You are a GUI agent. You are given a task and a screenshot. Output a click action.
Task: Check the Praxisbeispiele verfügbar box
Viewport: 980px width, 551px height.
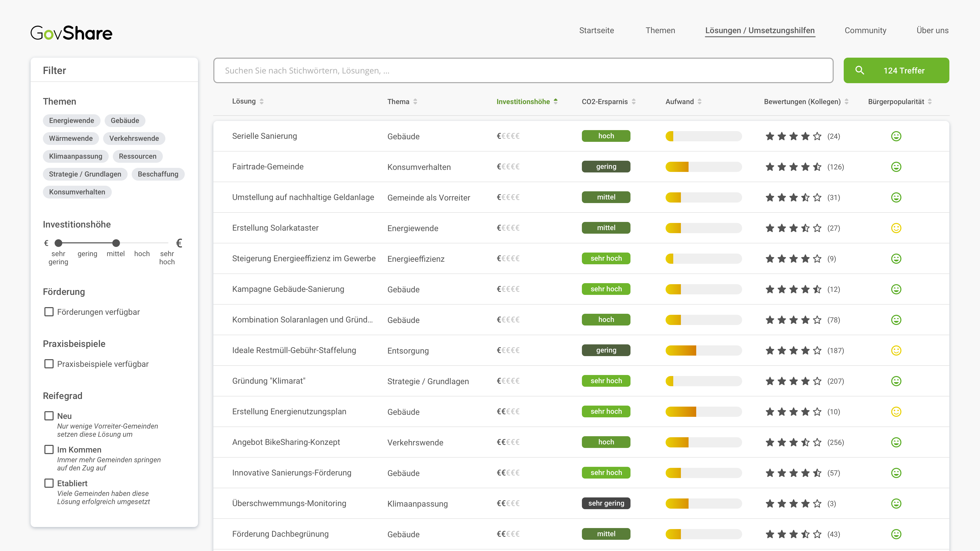[49, 364]
